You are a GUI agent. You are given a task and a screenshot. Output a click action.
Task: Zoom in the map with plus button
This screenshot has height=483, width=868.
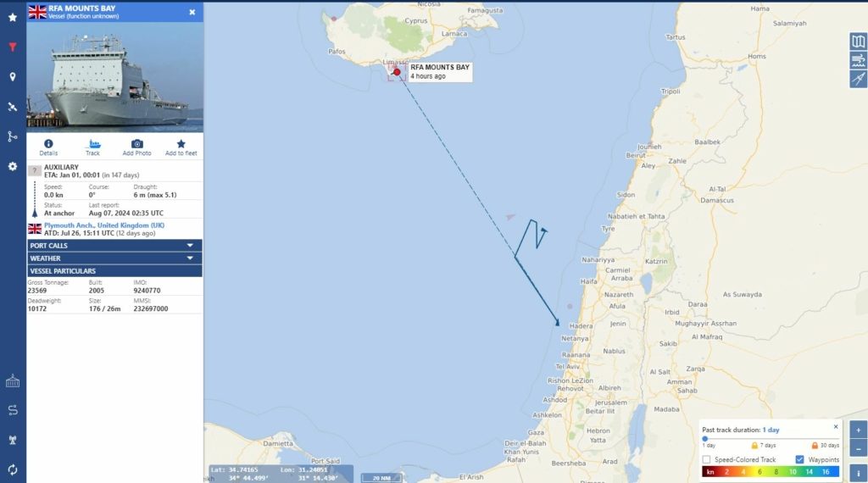859,430
